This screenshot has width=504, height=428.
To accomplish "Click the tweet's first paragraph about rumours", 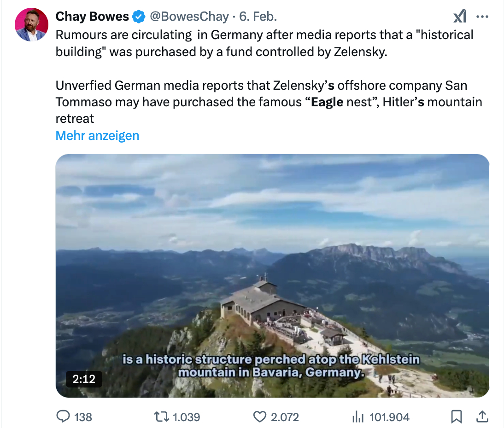I will point(264,43).
